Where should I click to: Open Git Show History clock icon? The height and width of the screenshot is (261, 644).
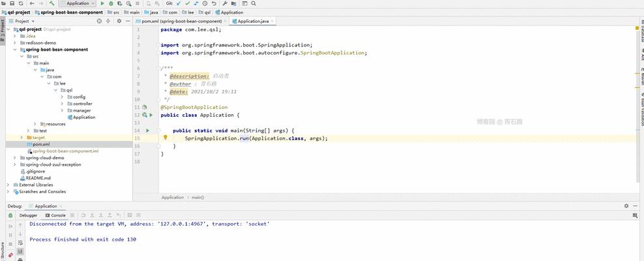[205, 3]
